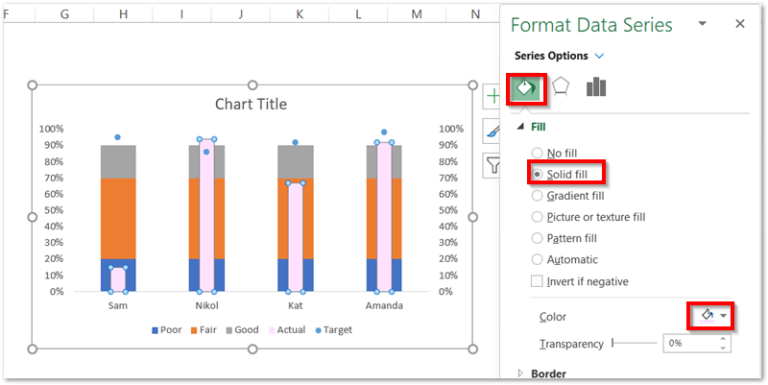Select column header I
The image size is (768, 385).
[x=182, y=15]
